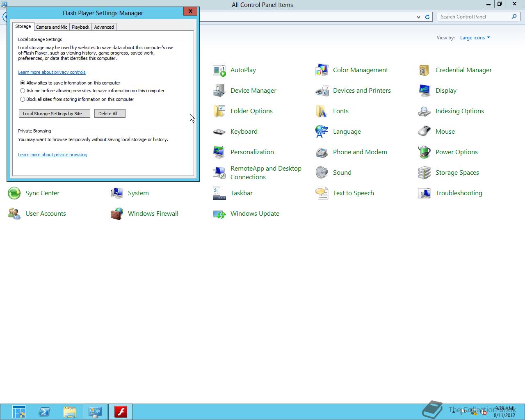525x420 pixels.
Task: Switch to the Camera and Mic tab
Action: 51,27
